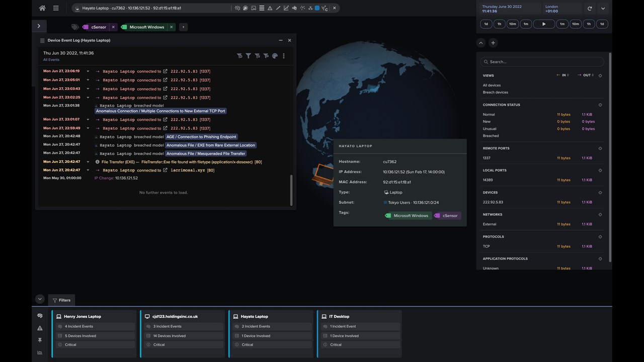This screenshot has height=362, width=644.
Task: Open external link icon beside lacrimosal.xyz
Action: click(165, 170)
